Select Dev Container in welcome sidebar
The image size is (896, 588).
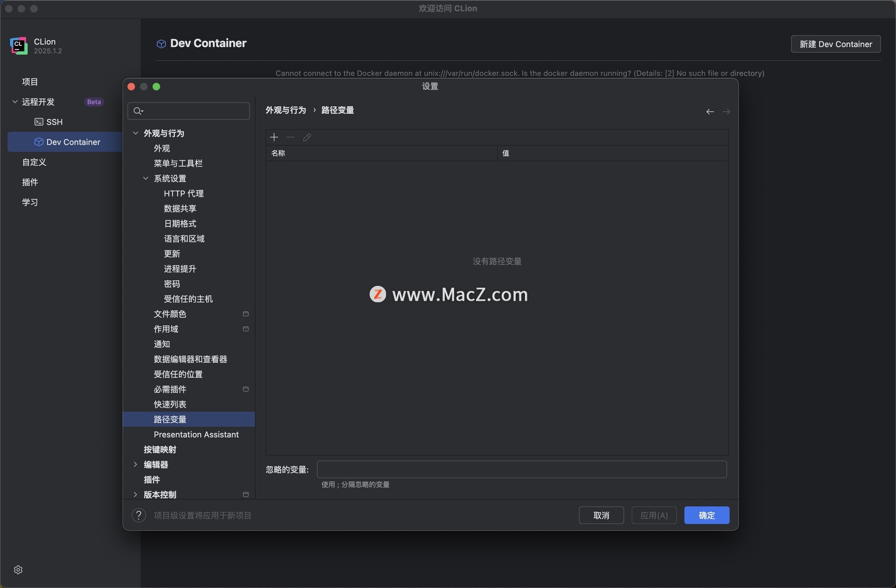pyautogui.click(x=65, y=142)
